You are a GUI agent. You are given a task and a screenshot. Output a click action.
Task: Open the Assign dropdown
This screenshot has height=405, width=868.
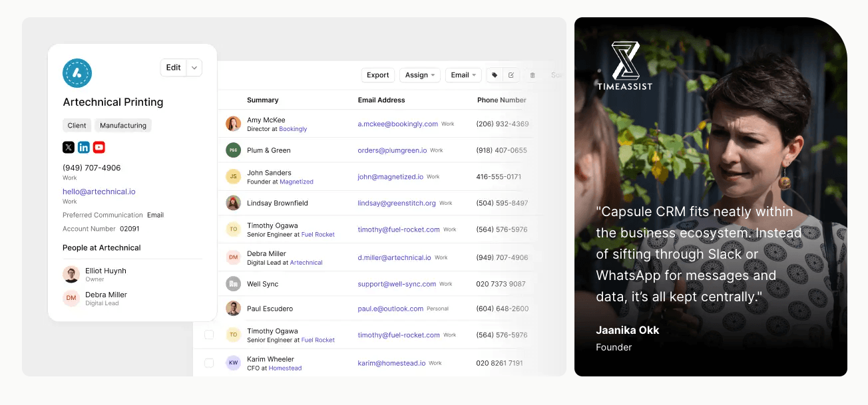click(420, 75)
